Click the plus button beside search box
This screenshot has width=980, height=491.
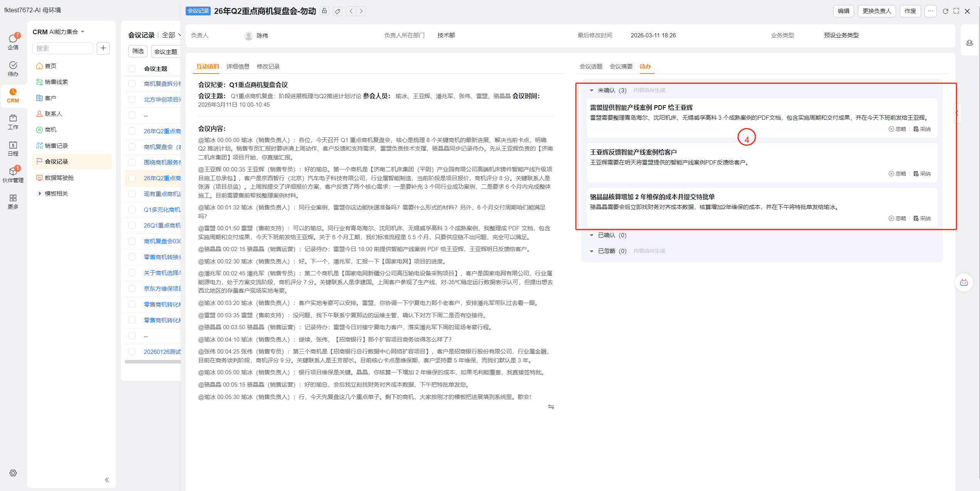click(103, 48)
